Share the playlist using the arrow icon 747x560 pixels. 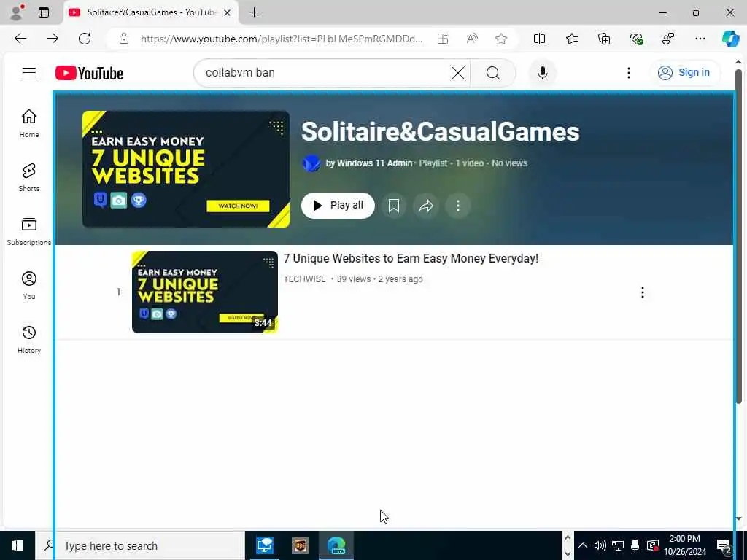pos(425,206)
